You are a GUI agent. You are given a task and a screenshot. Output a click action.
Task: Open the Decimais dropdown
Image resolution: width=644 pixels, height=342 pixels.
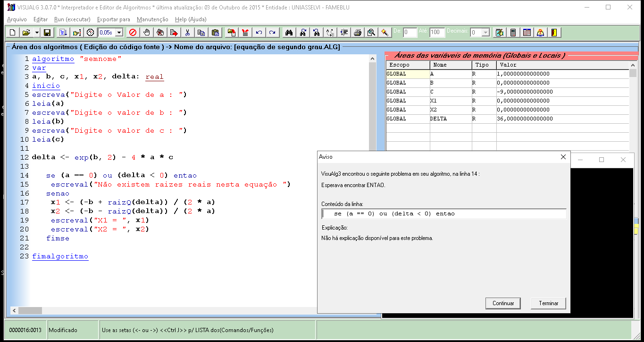tap(485, 33)
